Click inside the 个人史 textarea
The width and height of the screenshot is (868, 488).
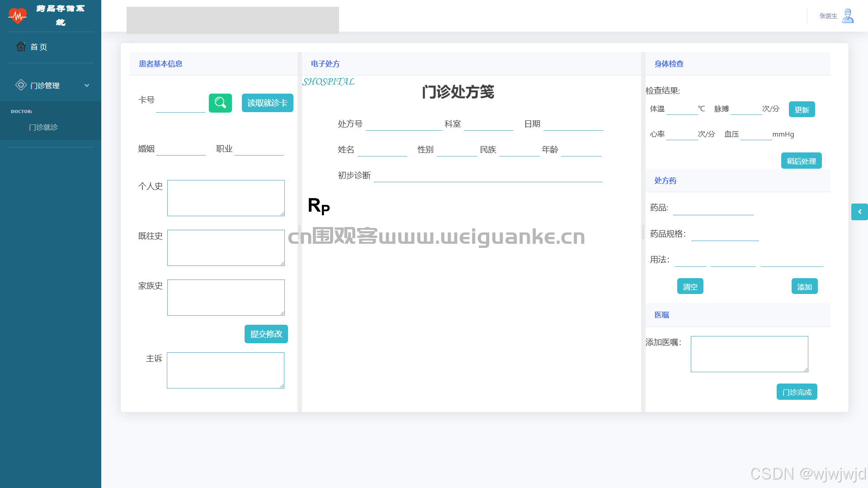226,198
